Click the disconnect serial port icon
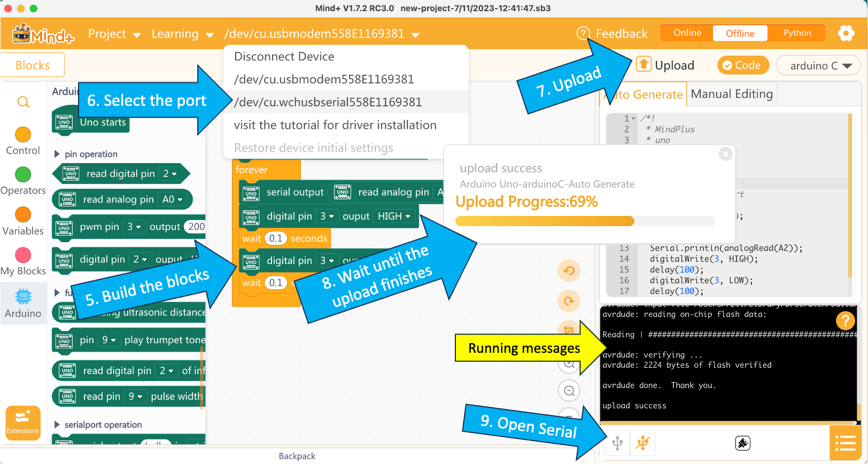The height and width of the screenshot is (464, 868). click(x=642, y=443)
